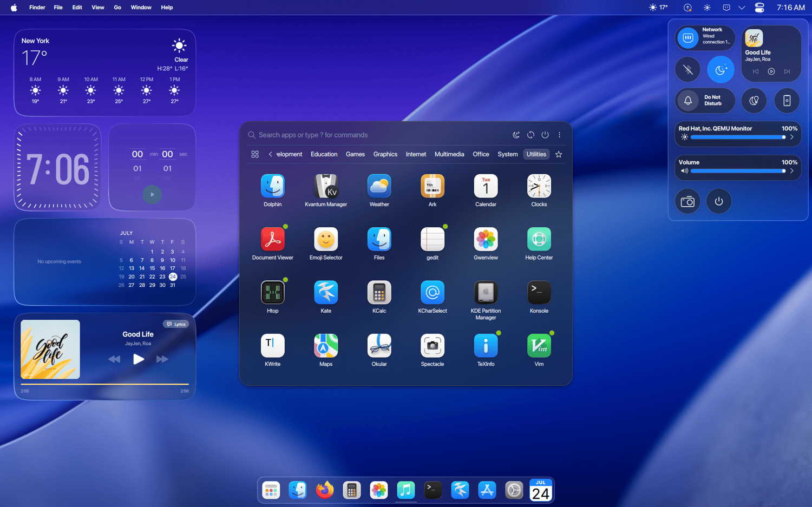Adjust the Volume slider
The image size is (812, 507).
tap(738, 171)
